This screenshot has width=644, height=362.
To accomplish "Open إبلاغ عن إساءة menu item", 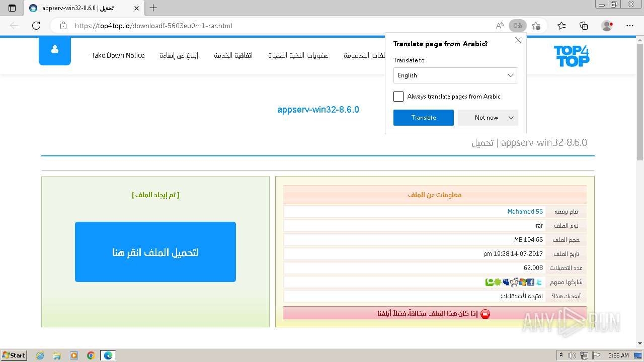I will pos(179,55).
